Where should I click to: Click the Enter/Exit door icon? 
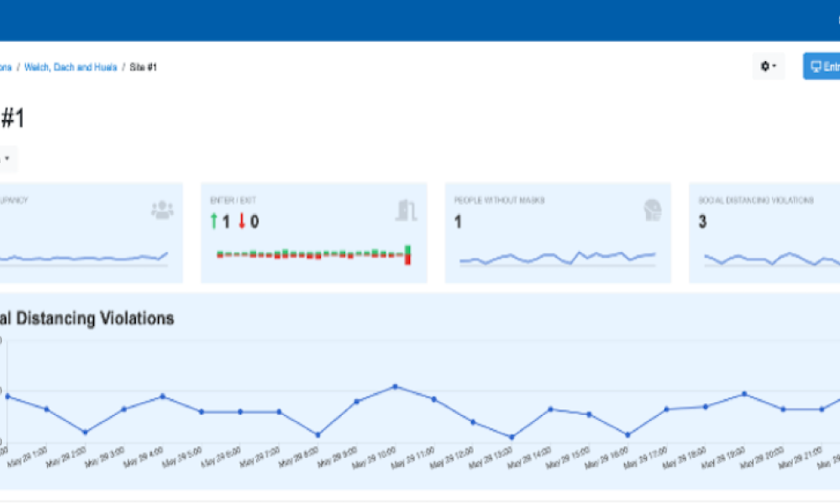pyautogui.click(x=406, y=210)
